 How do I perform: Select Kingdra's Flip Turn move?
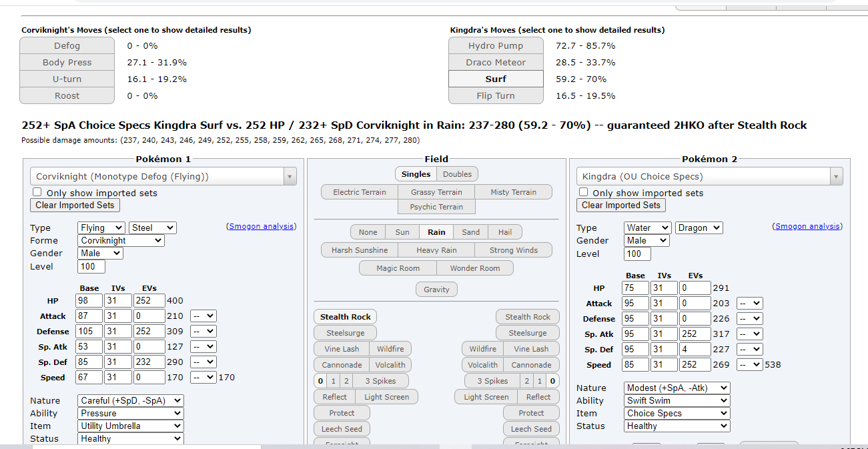pyautogui.click(x=496, y=96)
